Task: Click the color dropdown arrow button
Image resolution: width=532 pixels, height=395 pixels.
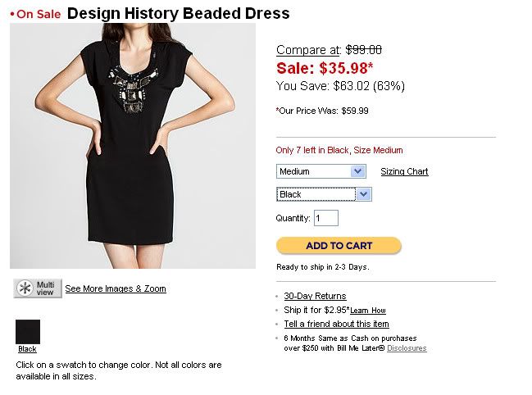Action: tap(364, 194)
